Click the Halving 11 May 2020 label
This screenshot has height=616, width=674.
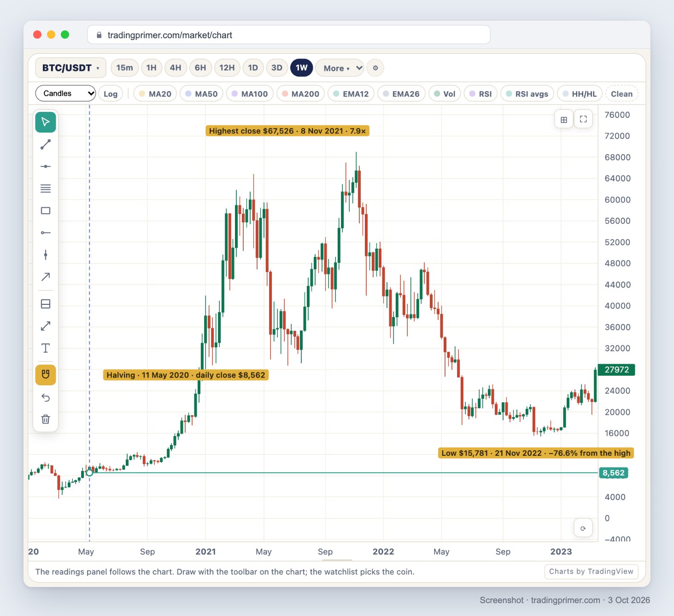[x=186, y=375]
